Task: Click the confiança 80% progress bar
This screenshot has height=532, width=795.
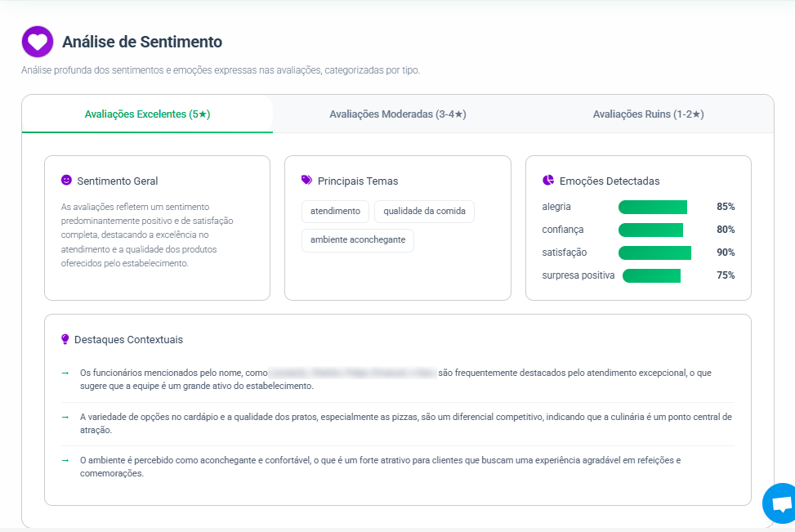Action: tap(651, 230)
